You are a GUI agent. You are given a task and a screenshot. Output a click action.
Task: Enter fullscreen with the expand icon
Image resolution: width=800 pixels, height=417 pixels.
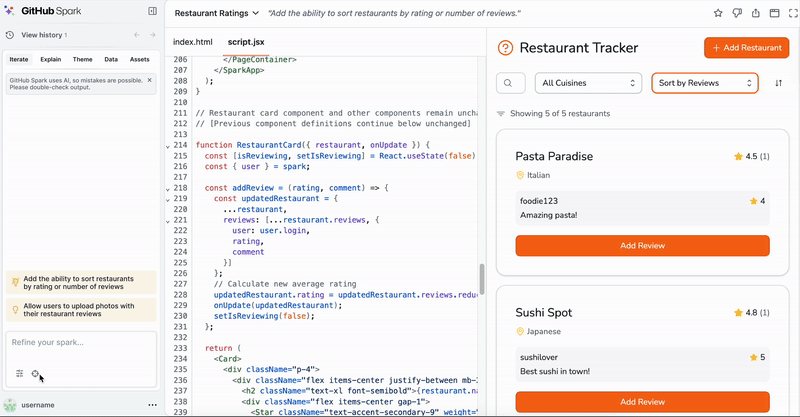click(793, 13)
